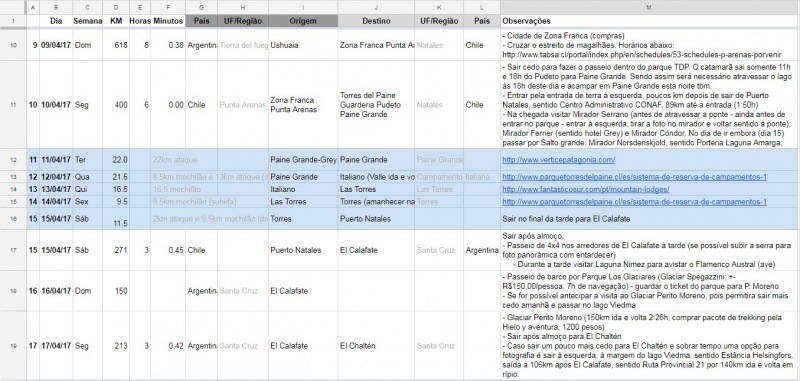This screenshot has width=800, height=381.
Task: Select column A header
Action: (33, 7)
